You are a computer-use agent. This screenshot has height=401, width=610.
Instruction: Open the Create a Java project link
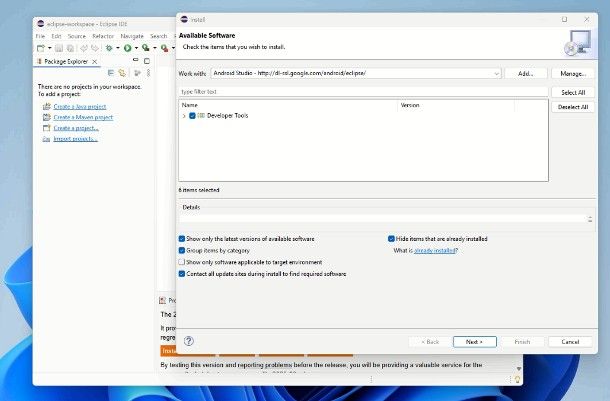[x=80, y=107]
